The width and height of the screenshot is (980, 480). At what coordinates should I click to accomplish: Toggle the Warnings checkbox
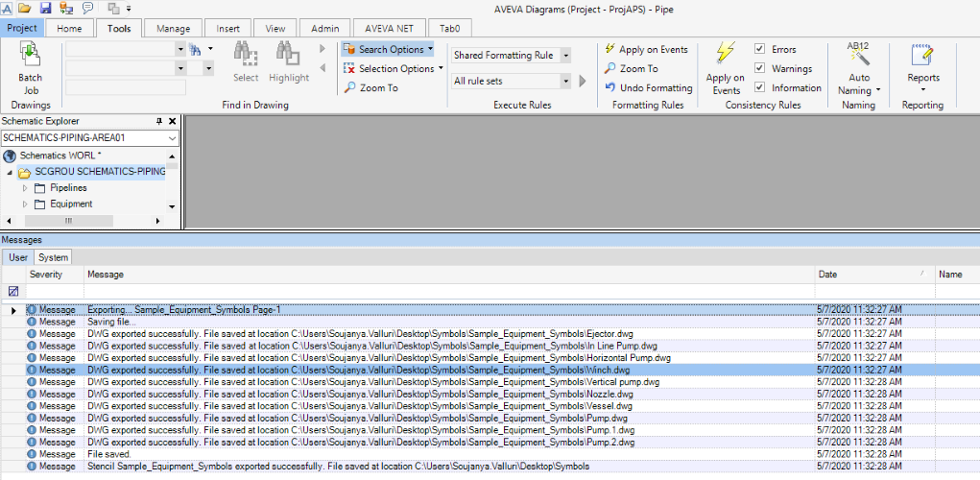(759, 68)
